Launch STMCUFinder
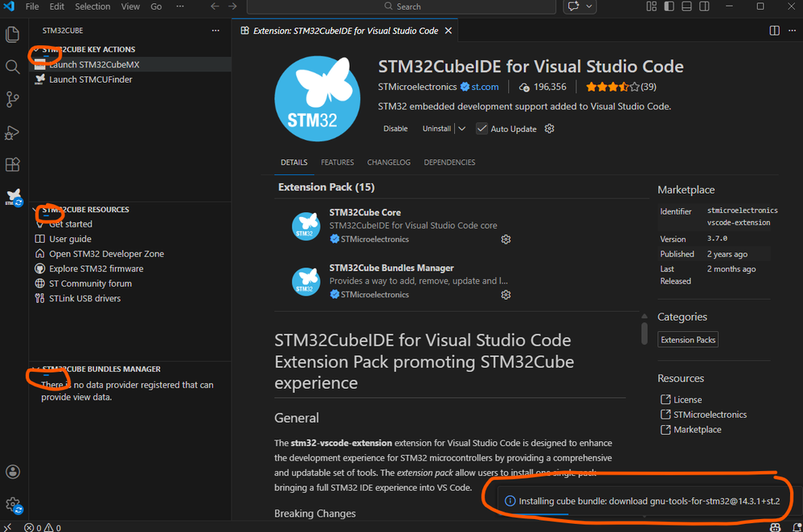 point(130,80)
